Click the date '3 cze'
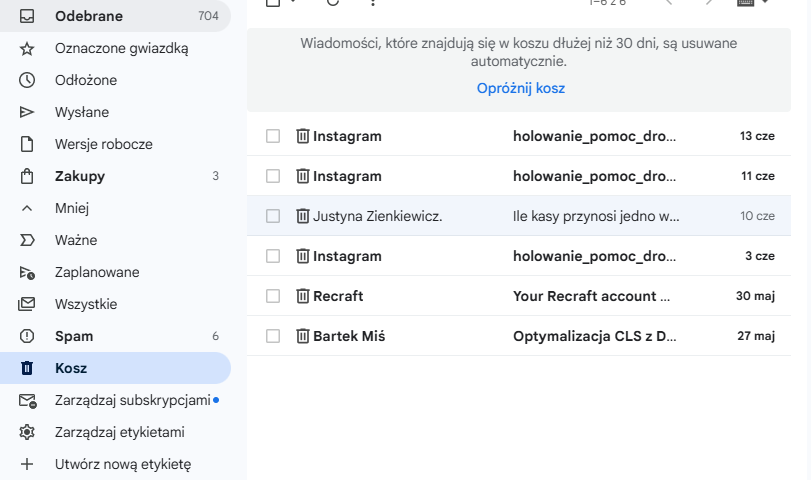811x480 pixels. click(x=760, y=256)
